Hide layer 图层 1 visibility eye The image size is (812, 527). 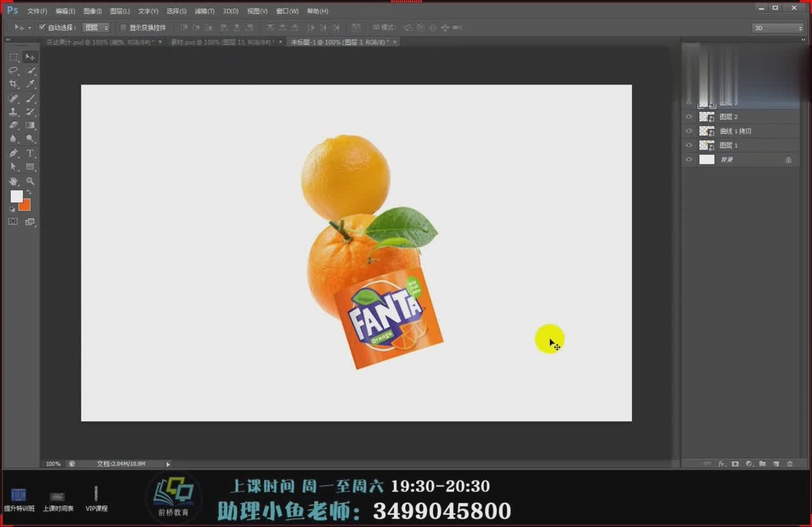coord(690,145)
